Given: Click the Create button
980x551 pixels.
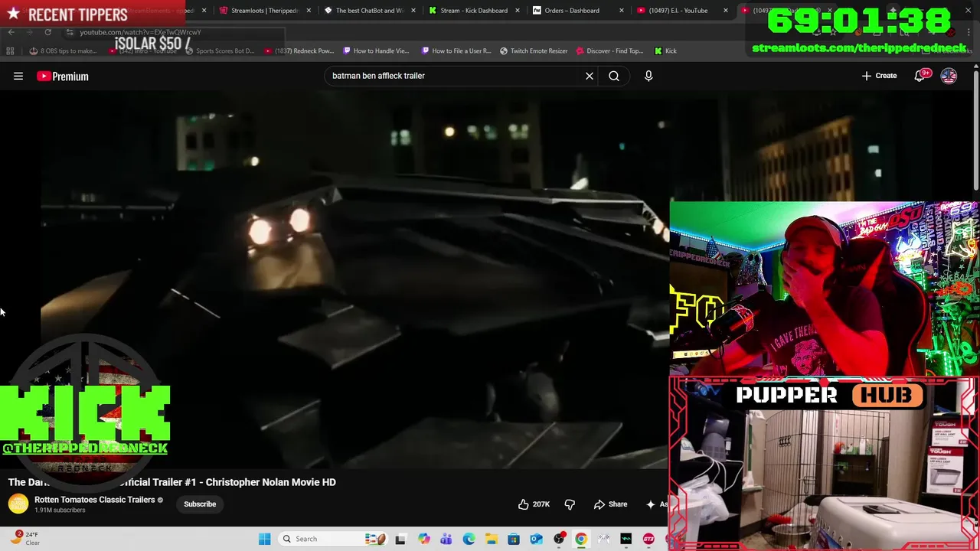Looking at the screenshot, I should click(879, 76).
